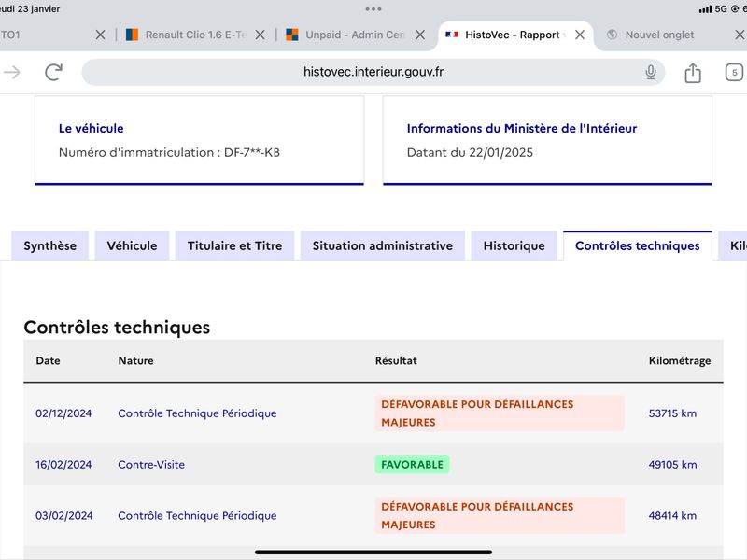Click the Résultat column header
This screenshot has width=747, height=560.
point(396,360)
